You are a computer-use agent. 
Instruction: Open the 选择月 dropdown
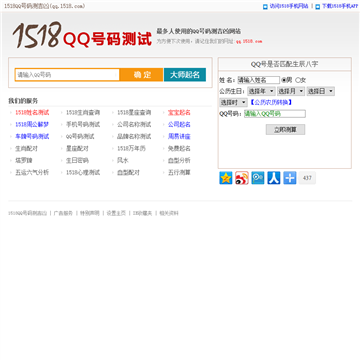(291, 91)
